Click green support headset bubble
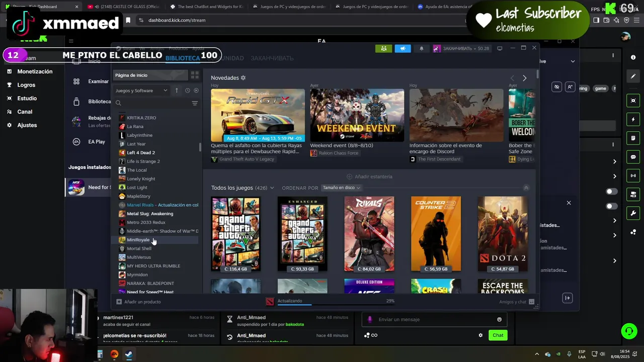644x362 pixels. coord(629,331)
